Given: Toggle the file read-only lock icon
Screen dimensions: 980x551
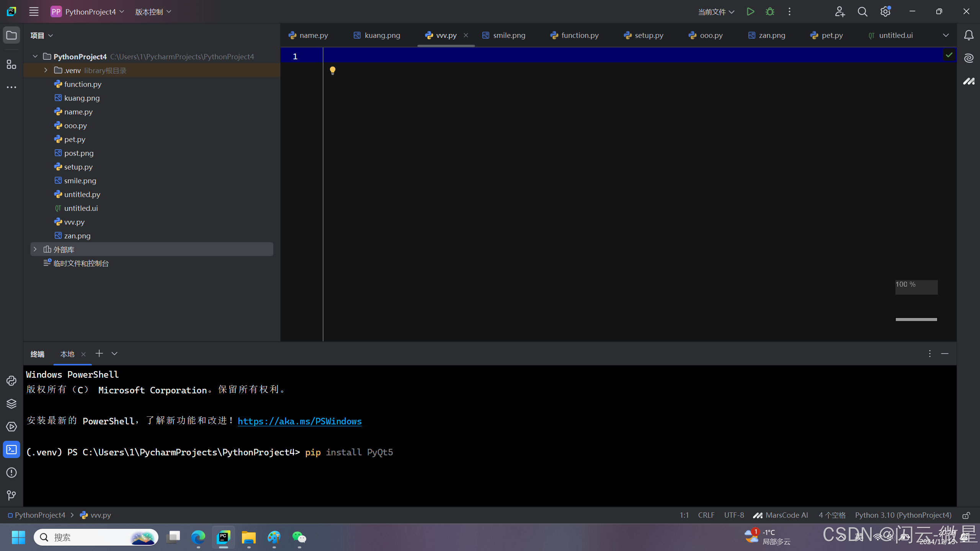Looking at the screenshot, I should pos(966,515).
